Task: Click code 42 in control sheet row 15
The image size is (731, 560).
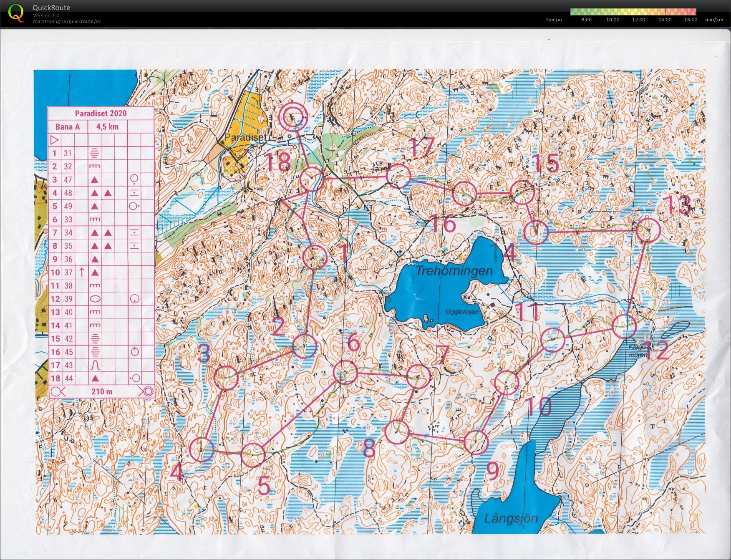Action: click(68, 339)
